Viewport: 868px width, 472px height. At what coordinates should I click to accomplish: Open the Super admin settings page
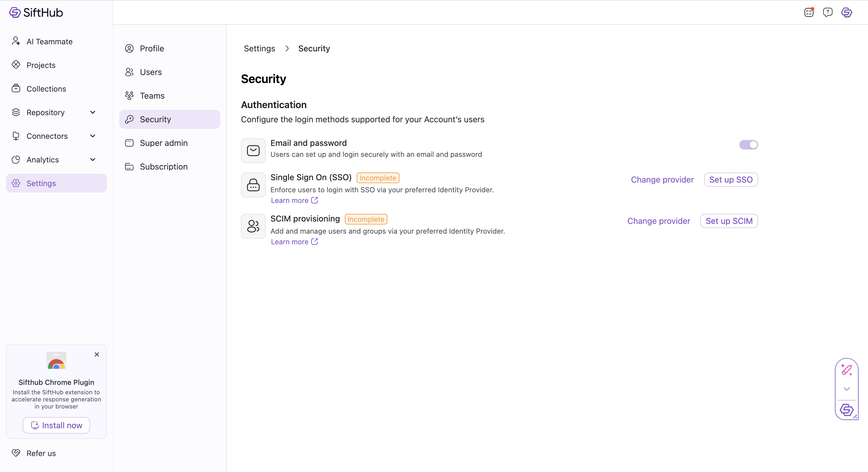pyautogui.click(x=164, y=143)
